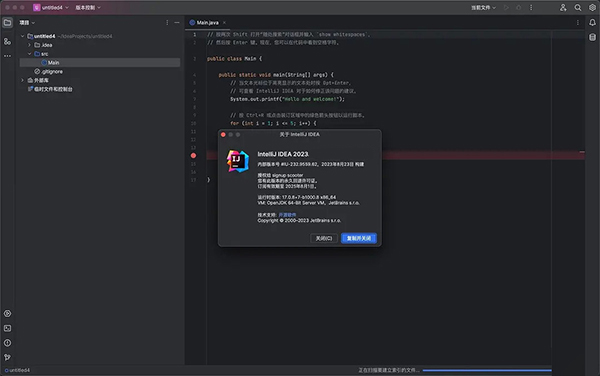The height and width of the screenshot is (376, 600).
Task: Click the IntelliJ IDEA logo in About dialog
Action: [238, 161]
